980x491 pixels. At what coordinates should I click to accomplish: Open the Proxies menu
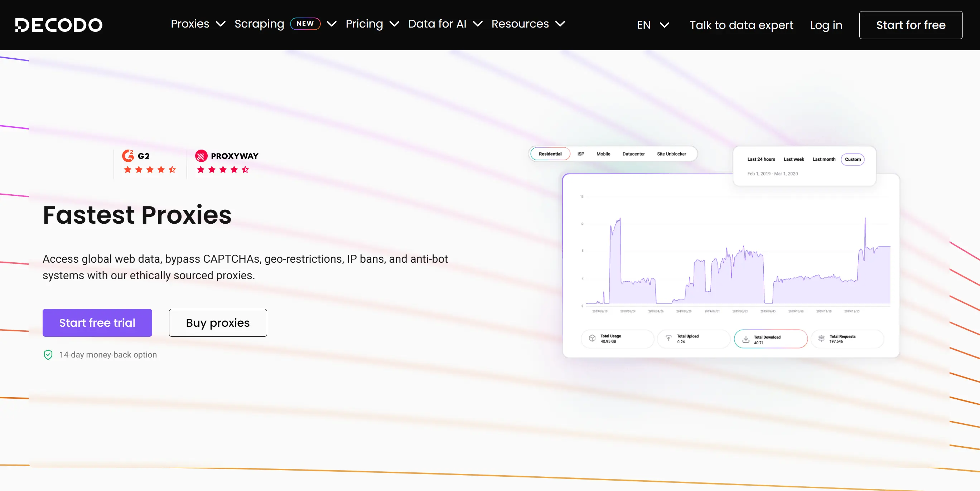(x=190, y=24)
